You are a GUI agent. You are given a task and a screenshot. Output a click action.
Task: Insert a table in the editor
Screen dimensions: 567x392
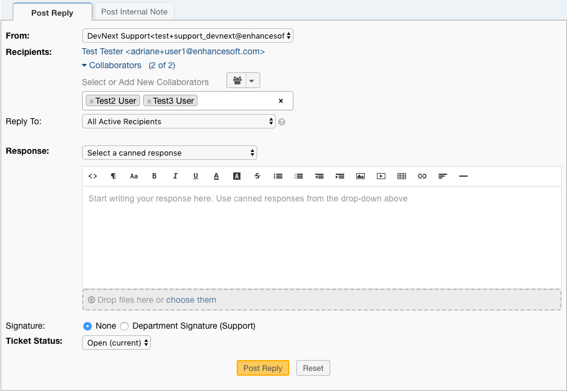(401, 175)
